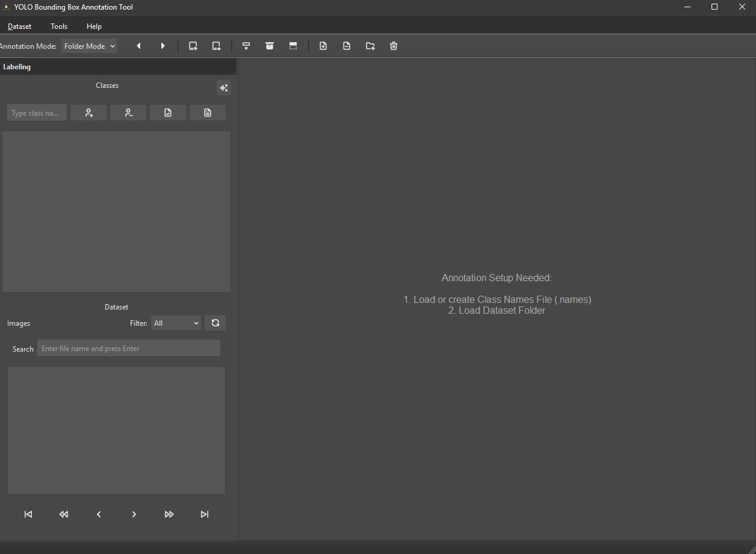
Task: Click the trash delete icon in toolbar
Action: click(394, 46)
